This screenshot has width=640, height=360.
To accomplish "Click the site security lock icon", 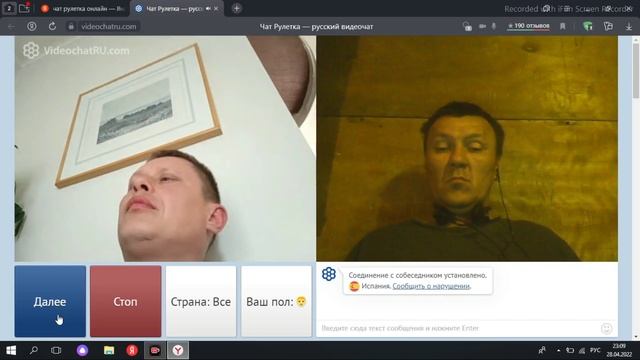I will coord(71,27).
